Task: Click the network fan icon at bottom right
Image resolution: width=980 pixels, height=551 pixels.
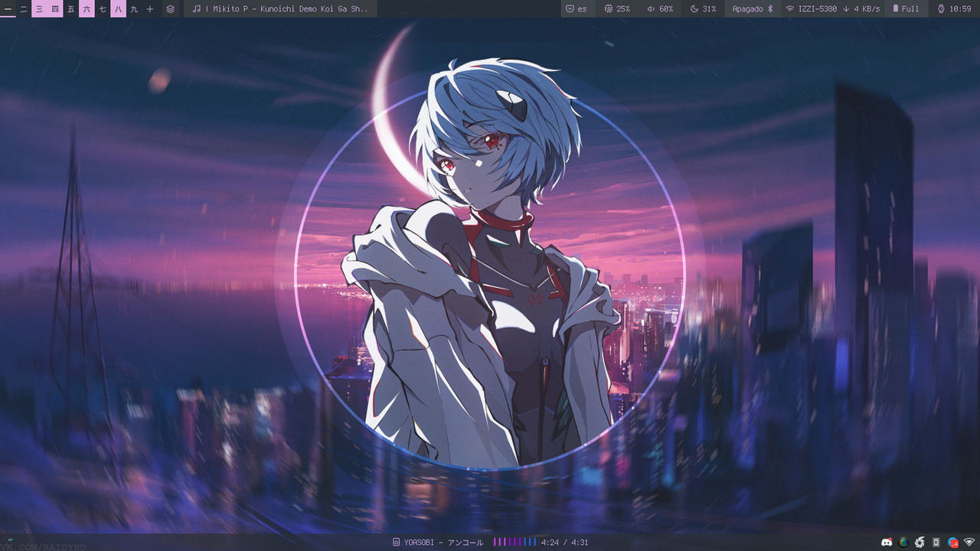Action: (x=969, y=542)
